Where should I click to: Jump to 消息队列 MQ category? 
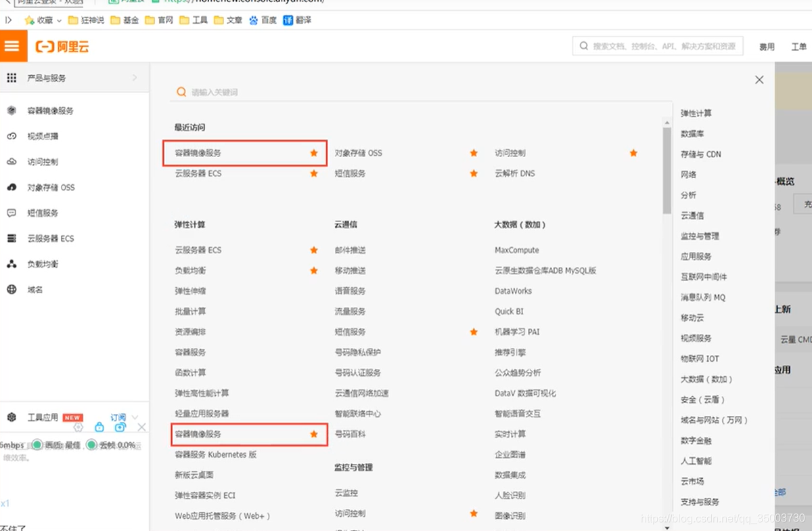(703, 297)
